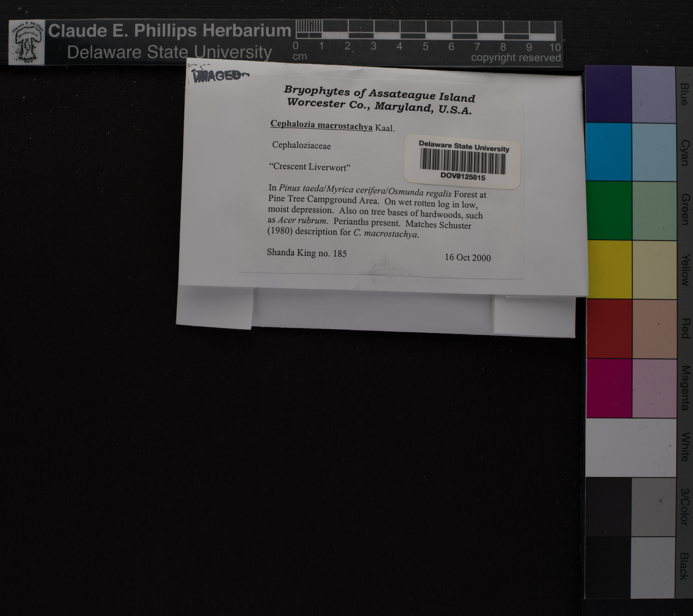Click the dark blue color patch
Image resolution: width=693 pixels, height=616 pixels.
608,94
